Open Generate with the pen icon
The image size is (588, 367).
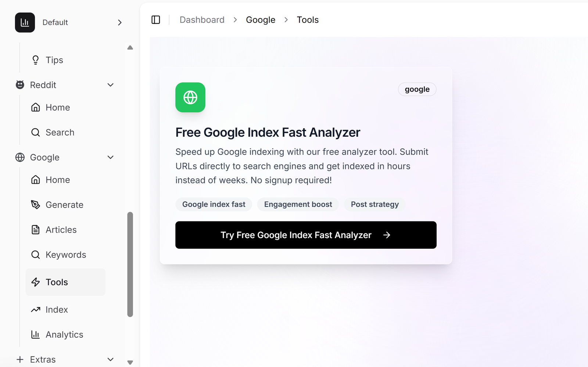36,205
